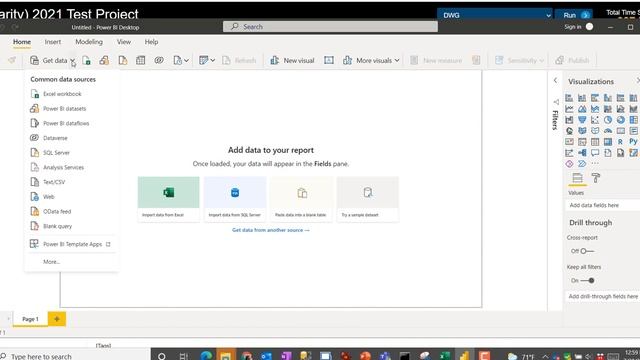Open the Format paint roller tab
The width and height of the screenshot is (640, 360).
596,178
